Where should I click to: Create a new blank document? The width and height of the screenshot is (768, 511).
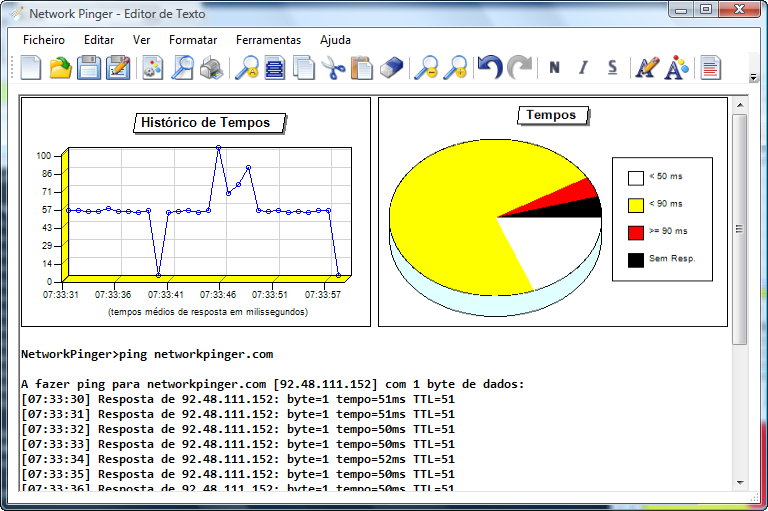point(31,68)
